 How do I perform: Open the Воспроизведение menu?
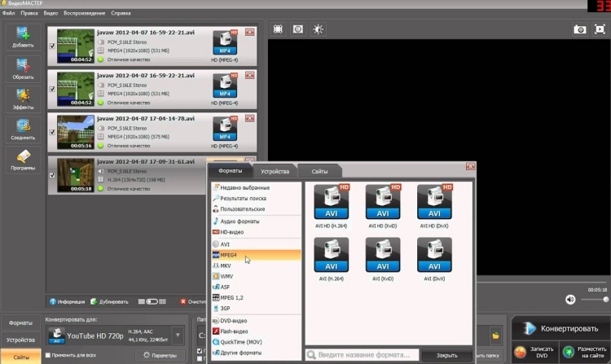(x=84, y=13)
